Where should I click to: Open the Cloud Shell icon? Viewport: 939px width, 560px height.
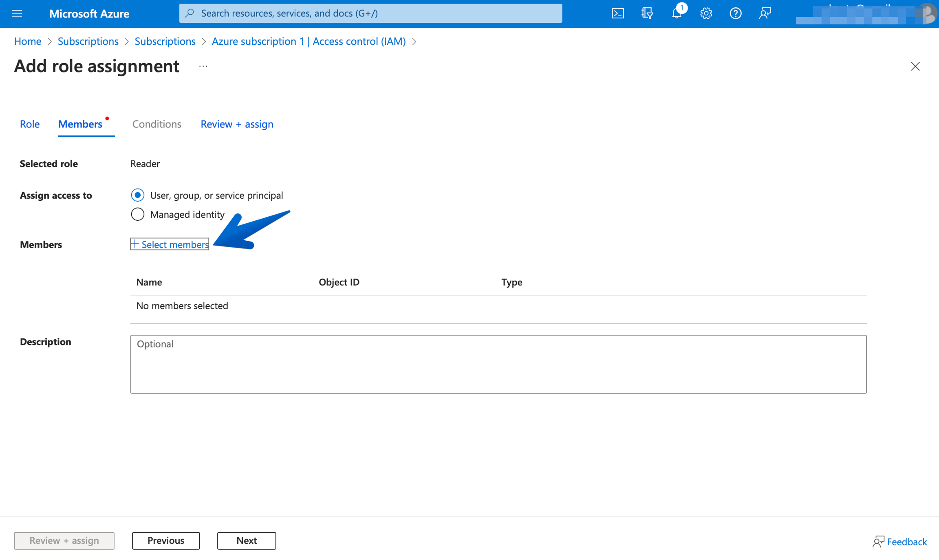(617, 13)
